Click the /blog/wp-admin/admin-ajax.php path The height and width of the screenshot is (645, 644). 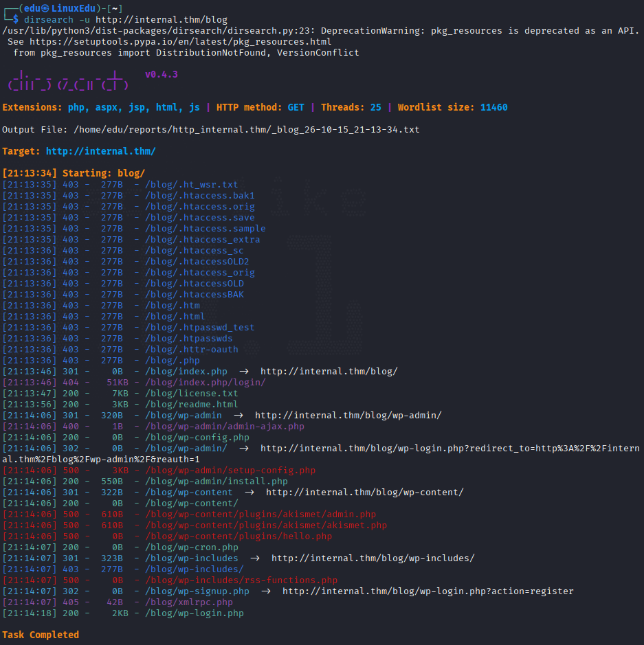click(225, 427)
